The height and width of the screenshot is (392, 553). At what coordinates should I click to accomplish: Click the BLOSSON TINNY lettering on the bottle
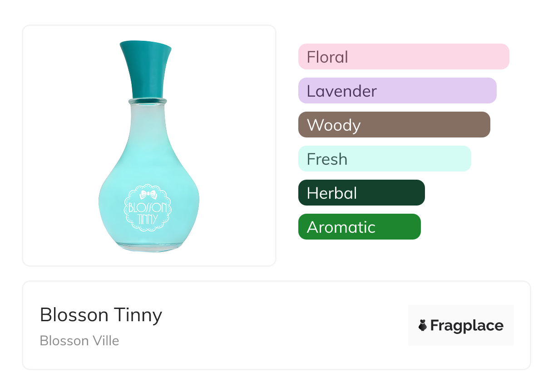coord(148,214)
